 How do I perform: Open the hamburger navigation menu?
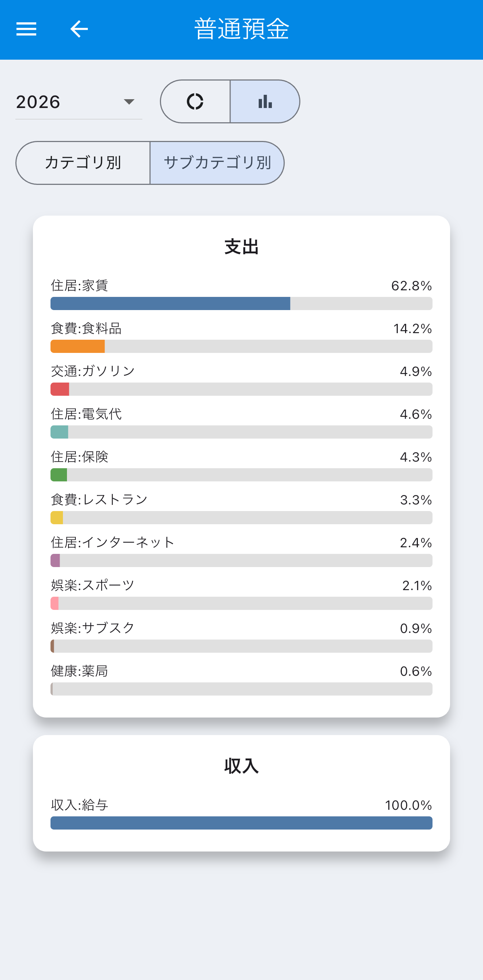26,29
